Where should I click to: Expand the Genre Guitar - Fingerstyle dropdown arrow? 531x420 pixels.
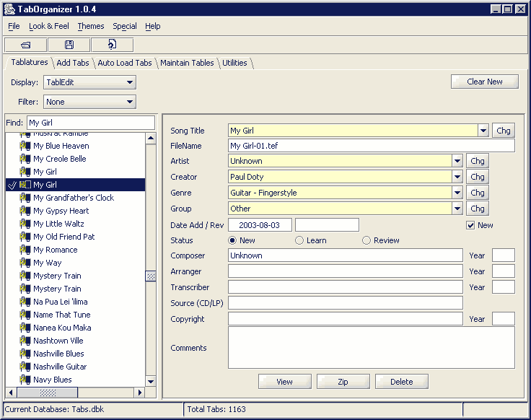457,193
